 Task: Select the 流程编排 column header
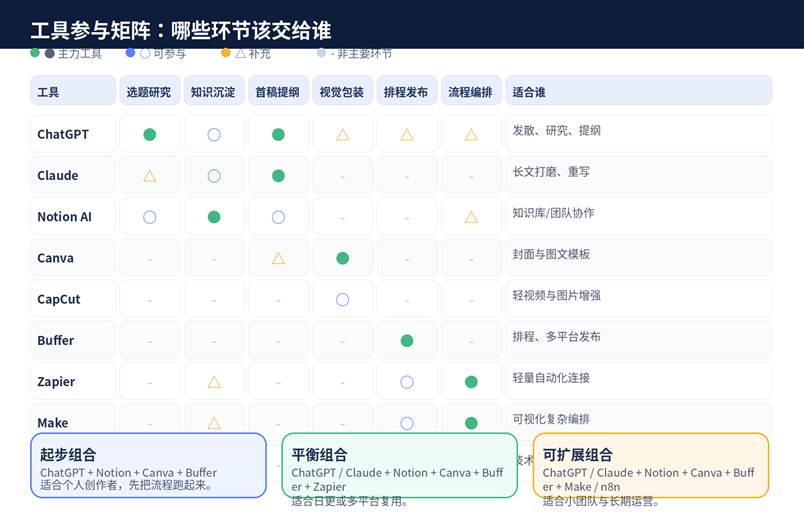(471, 91)
